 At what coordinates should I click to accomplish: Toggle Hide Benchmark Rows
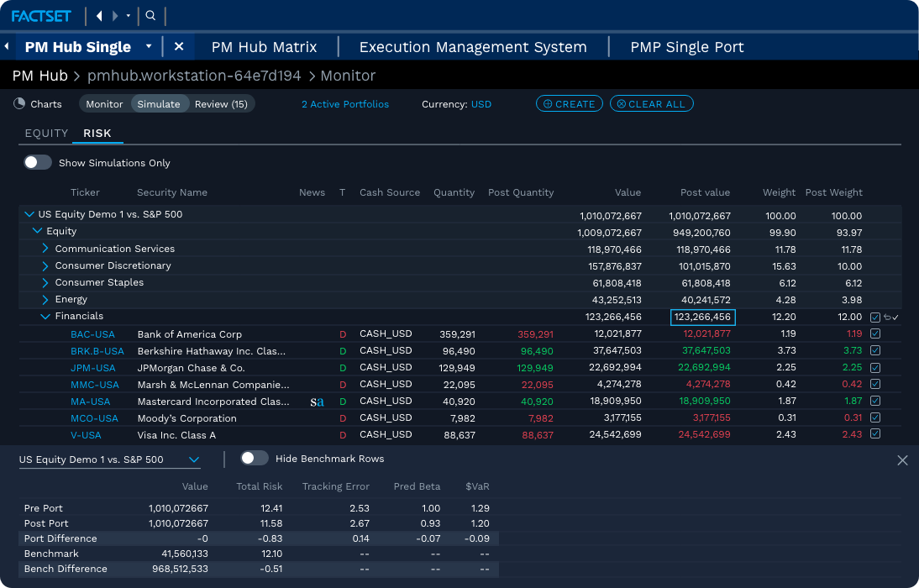pos(253,459)
